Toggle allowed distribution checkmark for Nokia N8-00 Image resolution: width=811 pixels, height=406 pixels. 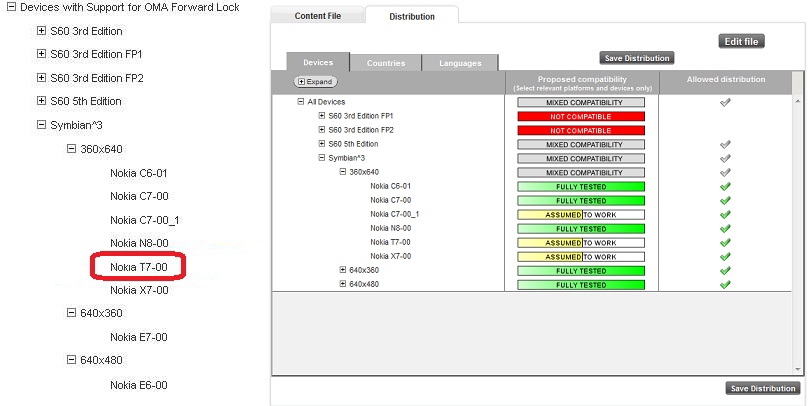(725, 229)
